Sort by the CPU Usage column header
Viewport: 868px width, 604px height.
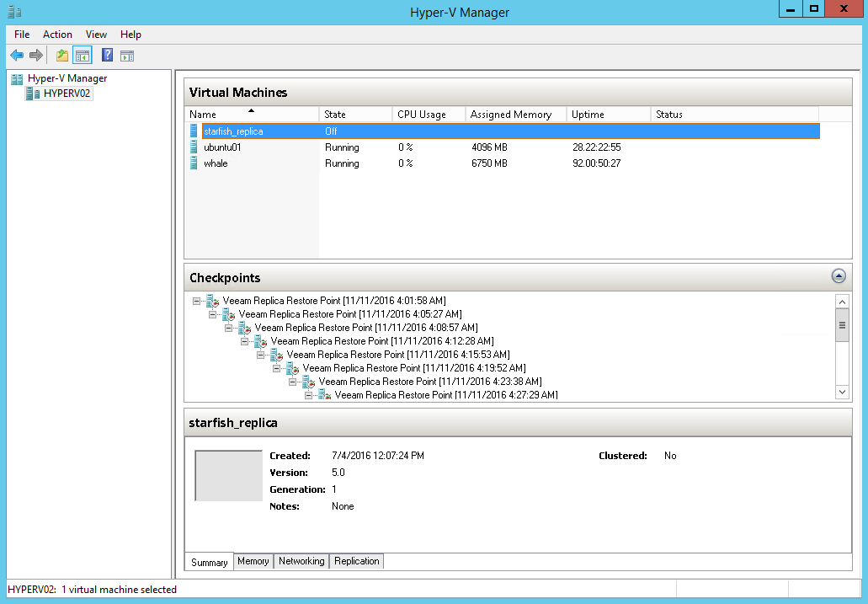[x=429, y=115]
